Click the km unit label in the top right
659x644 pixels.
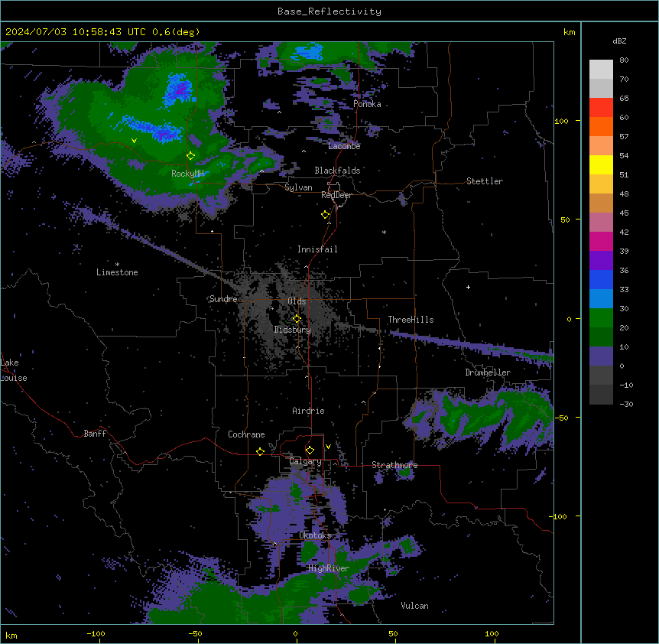pyautogui.click(x=570, y=32)
